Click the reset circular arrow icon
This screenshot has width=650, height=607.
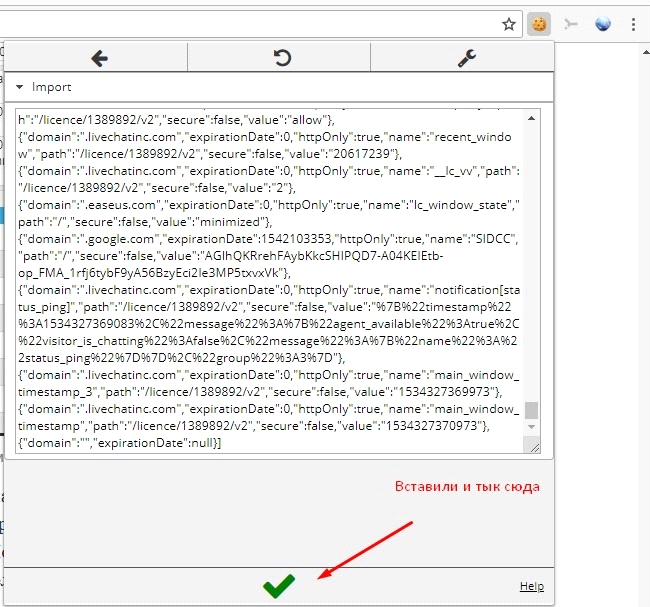click(x=282, y=58)
